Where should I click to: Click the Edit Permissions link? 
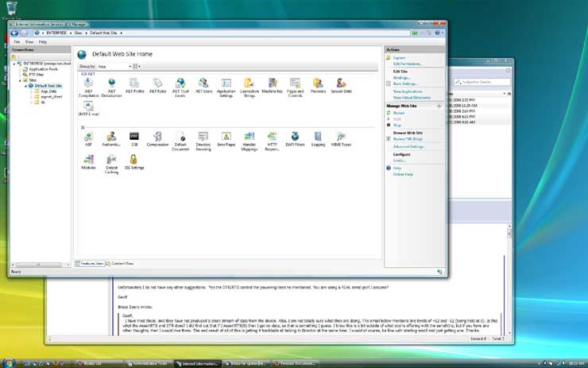[x=408, y=64]
